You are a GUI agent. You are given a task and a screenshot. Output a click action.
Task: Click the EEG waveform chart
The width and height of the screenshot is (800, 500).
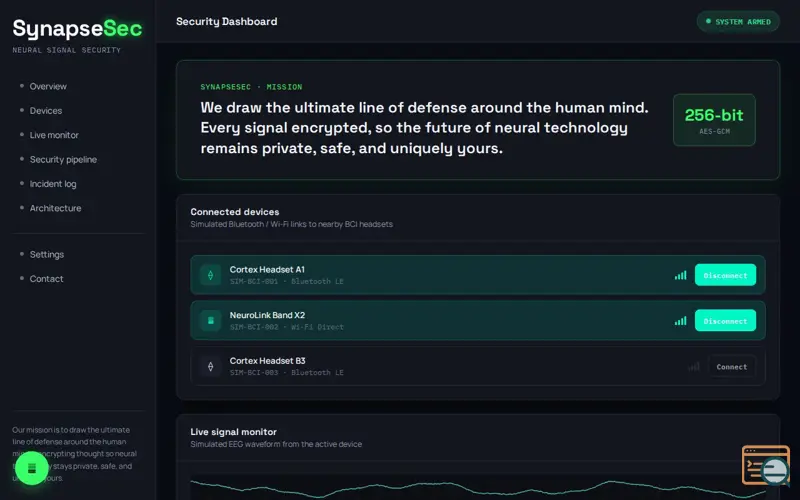click(478, 488)
